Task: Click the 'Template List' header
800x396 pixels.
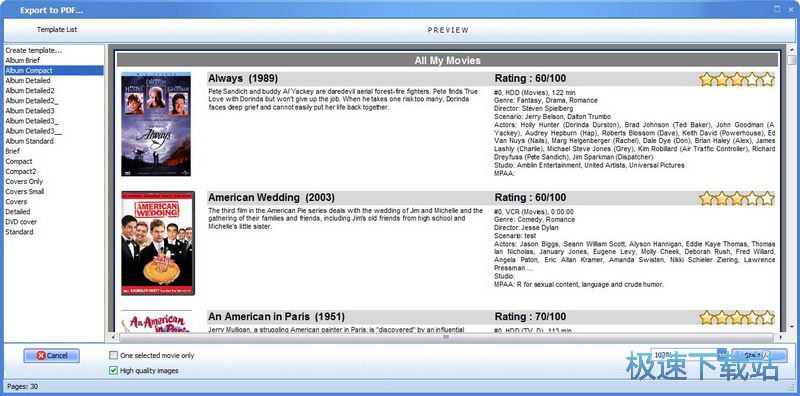Action: tap(57, 30)
